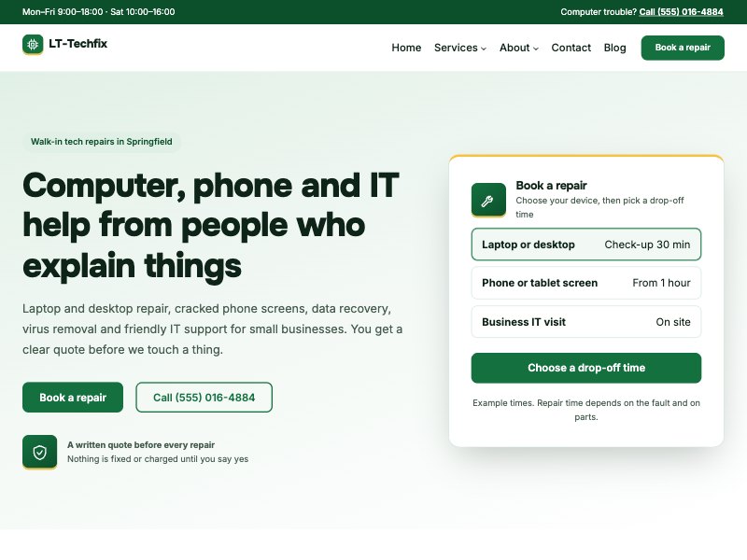Click the 'Example times' disclaimer text
This screenshot has height=560, width=747.
(x=586, y=410)
